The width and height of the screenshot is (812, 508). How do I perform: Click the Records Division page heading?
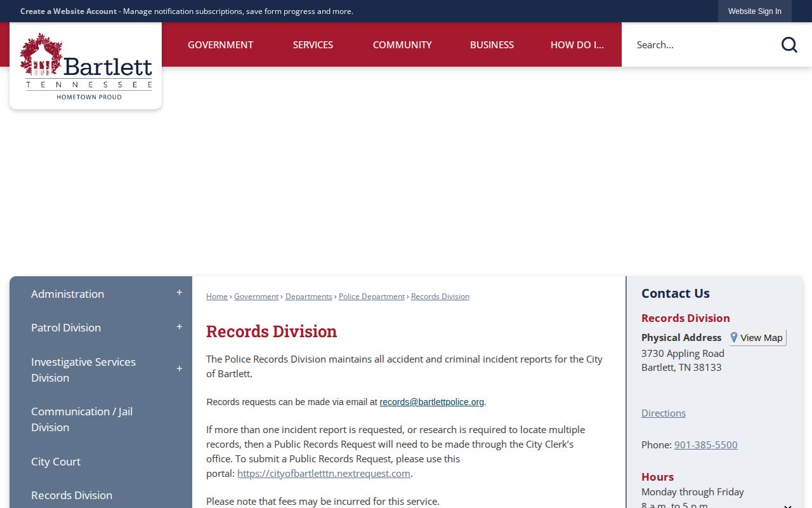pos(272,331)
